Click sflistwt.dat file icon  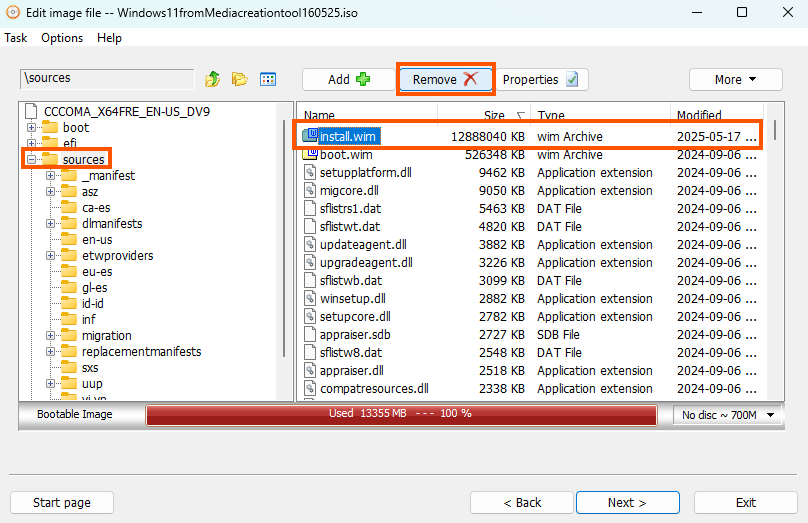[310, 226]
